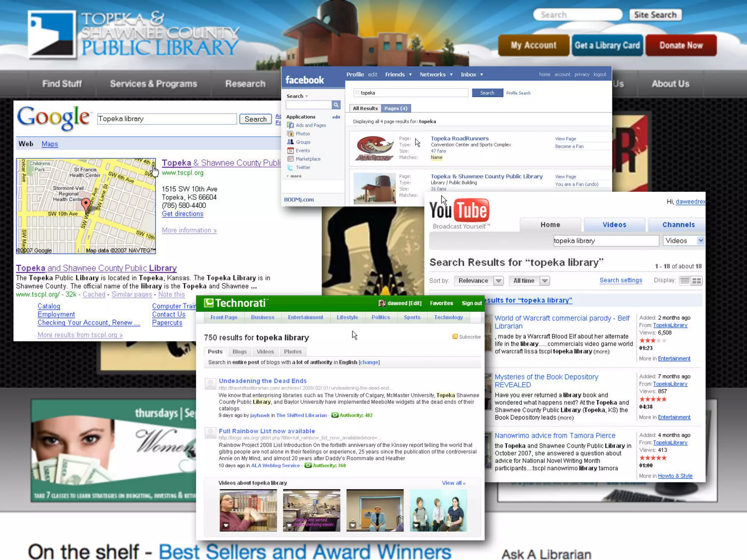Open the Events calendar icon in Facebook sidebar
This screenshot has width=747, height=560.
pos(290,151)
